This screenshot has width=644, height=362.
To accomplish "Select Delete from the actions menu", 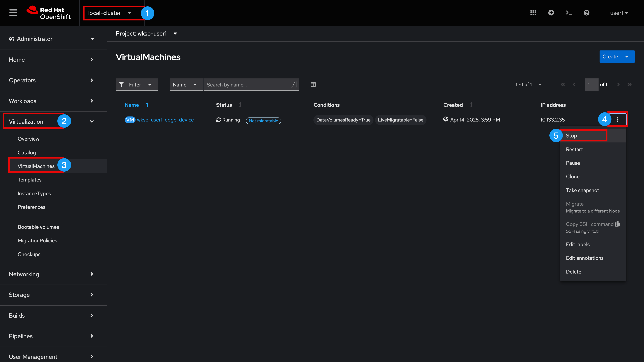I will pos(593,271).
